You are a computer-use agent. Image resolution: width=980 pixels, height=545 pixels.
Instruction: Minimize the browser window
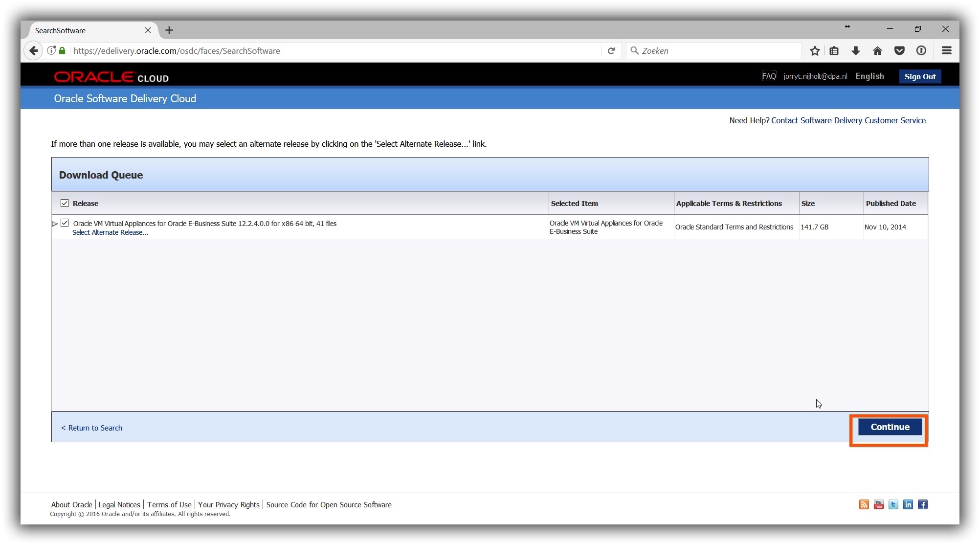pyautogui.click(x=890, y=29)
